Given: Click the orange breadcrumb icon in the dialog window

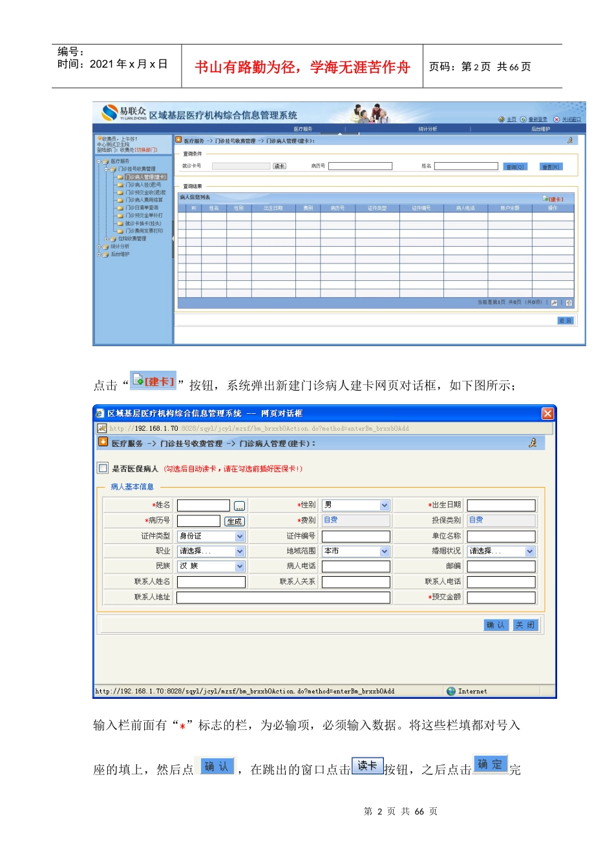Looking at the screenshot, I should pos(103,442).
